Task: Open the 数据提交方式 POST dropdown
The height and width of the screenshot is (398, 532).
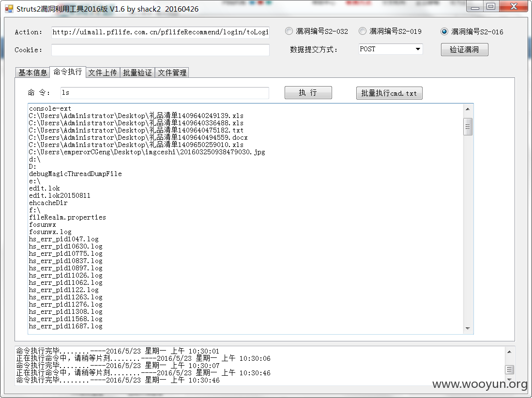Action: point(391,49)
